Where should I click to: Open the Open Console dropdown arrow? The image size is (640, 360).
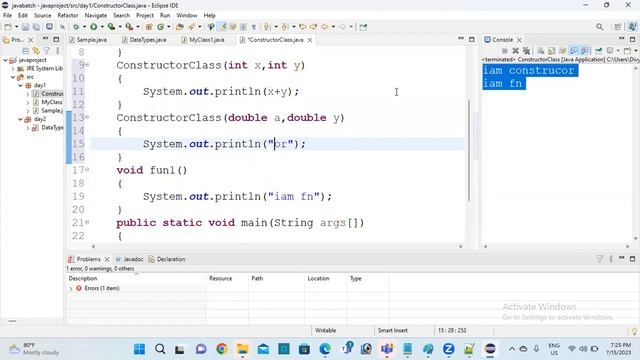[x=636, y=51]
